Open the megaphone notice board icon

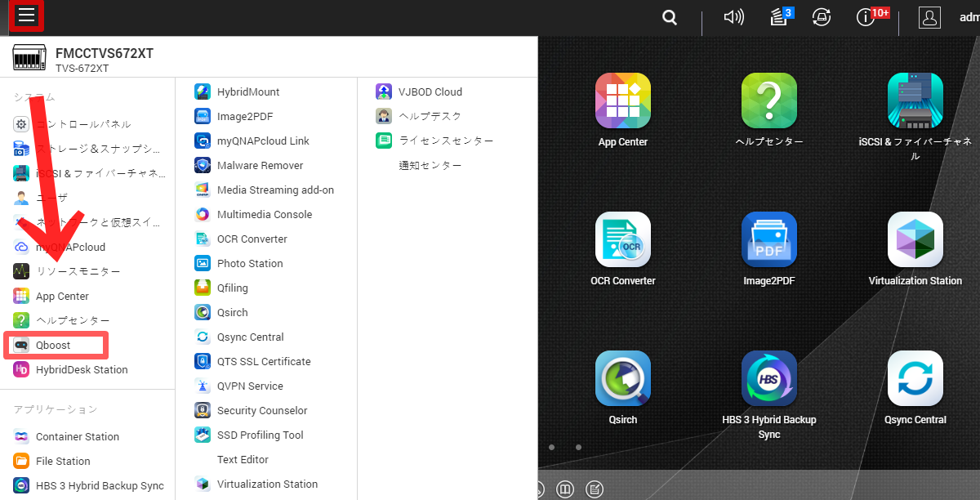point(734,17)
